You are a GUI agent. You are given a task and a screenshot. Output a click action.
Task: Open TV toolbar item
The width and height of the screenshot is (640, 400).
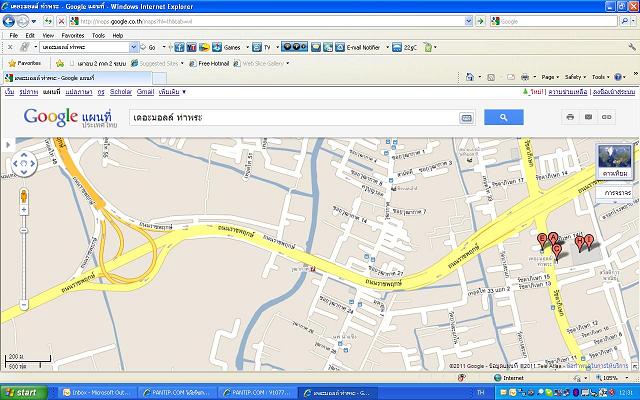(262, 47)
